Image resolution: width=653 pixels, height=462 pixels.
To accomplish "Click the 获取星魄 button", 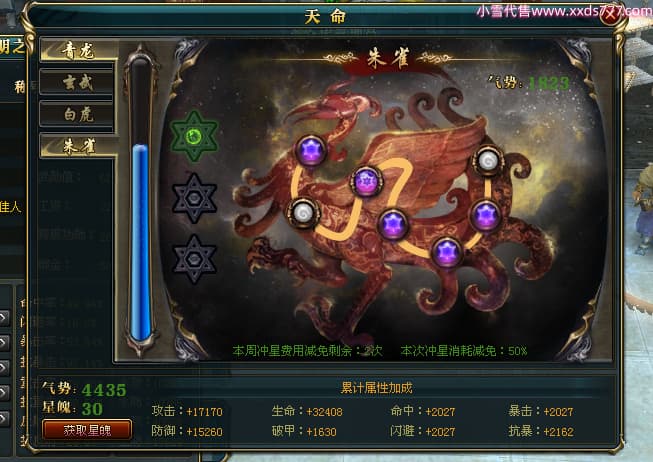I will click(x=87, y=430).
